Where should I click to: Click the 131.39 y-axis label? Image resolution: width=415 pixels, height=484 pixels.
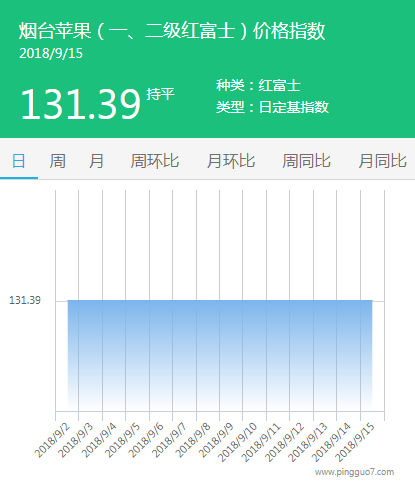click(x=25, y=300)
